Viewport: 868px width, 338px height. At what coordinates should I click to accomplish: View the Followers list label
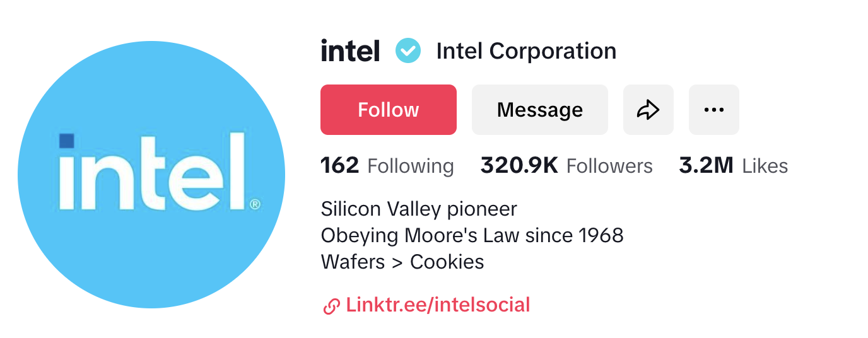[x=609, y=166]
